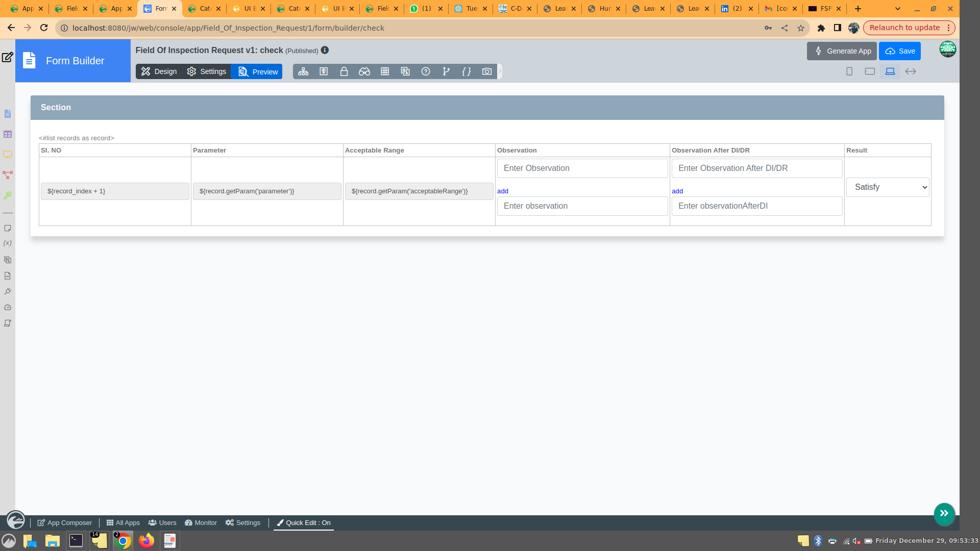
Task: Open the translation language icon
Action: coord(405,71)
